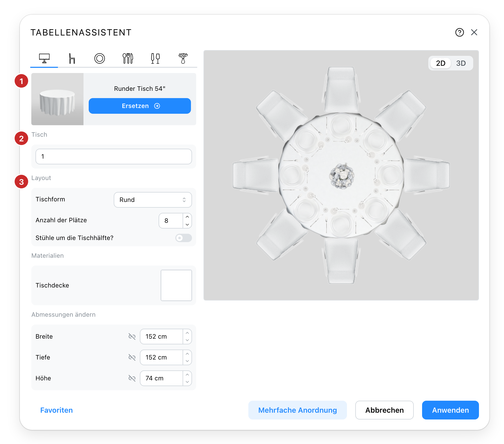Select the table tab icon
This screenshot has width=504, height=444.
point(44,58)
